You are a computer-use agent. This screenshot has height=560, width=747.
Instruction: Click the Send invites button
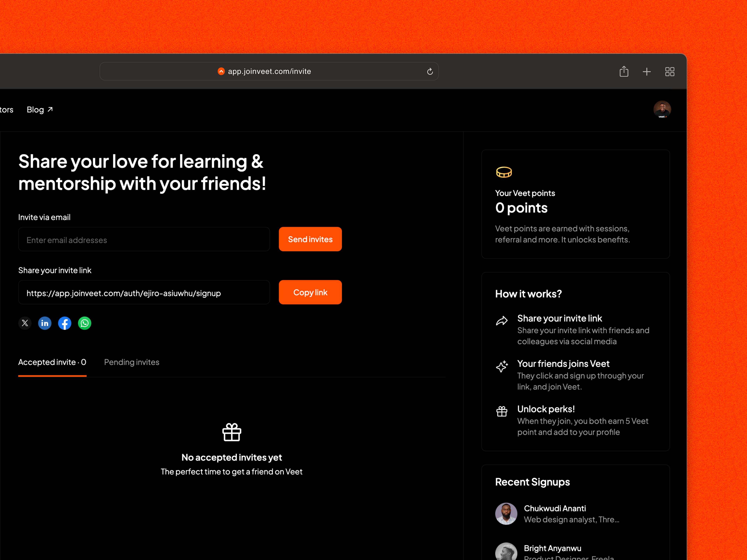310,239
